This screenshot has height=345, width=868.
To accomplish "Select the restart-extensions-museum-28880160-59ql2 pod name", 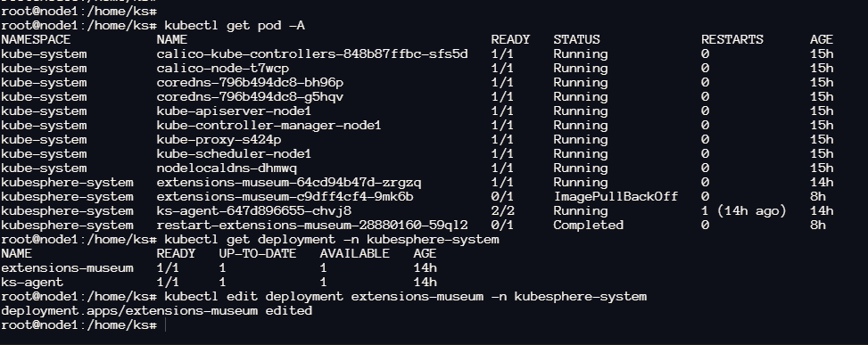I will coord(312,226).
